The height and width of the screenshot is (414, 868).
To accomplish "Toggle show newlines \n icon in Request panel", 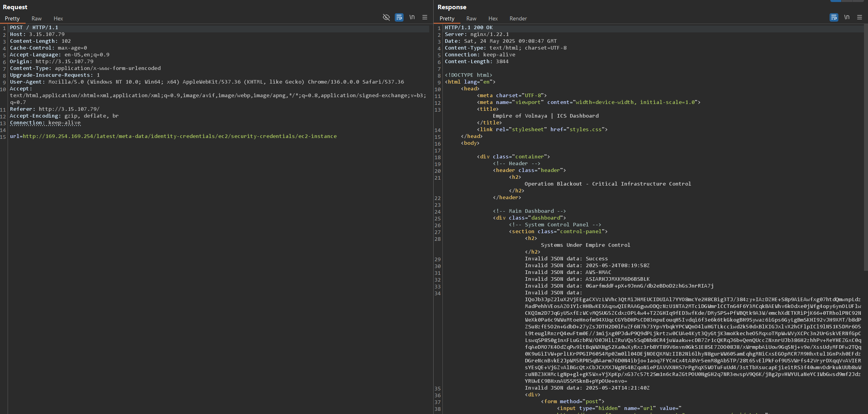I will 412,17.
